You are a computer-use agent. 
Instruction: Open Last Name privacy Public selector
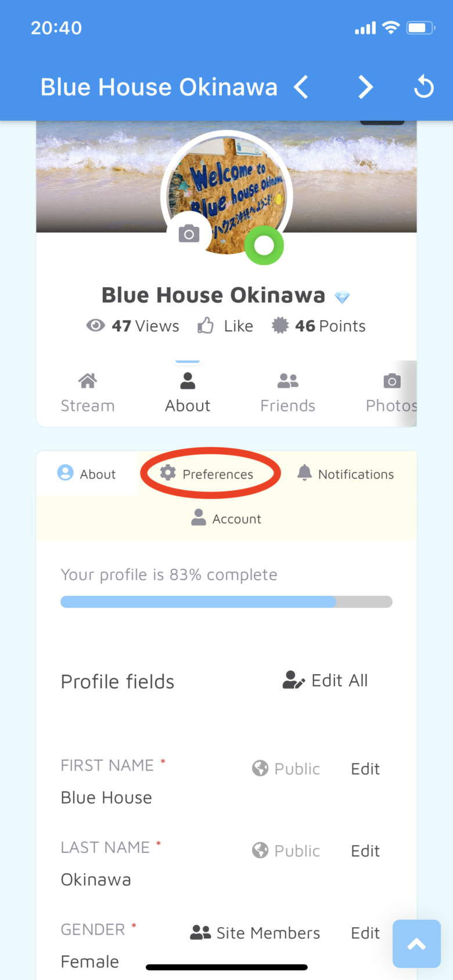point(286,851)
